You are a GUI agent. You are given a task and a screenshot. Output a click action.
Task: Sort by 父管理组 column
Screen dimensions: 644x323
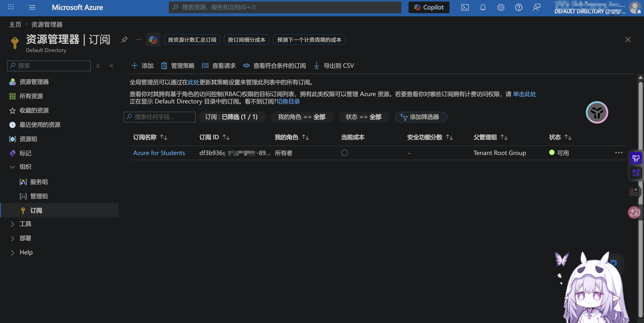pos(490,137)
